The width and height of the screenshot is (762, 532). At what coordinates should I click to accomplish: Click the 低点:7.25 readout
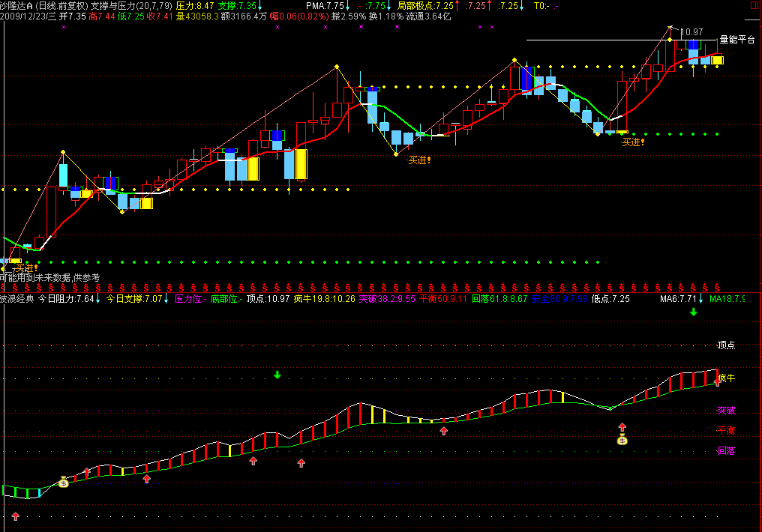(x=610, y=299)
